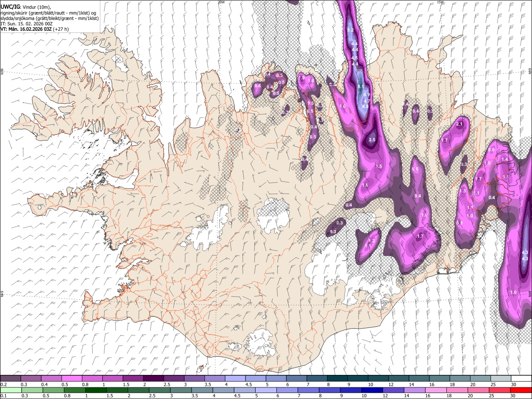Pick the dark purple 0.2 swatch in upper legend

point(10,378)
